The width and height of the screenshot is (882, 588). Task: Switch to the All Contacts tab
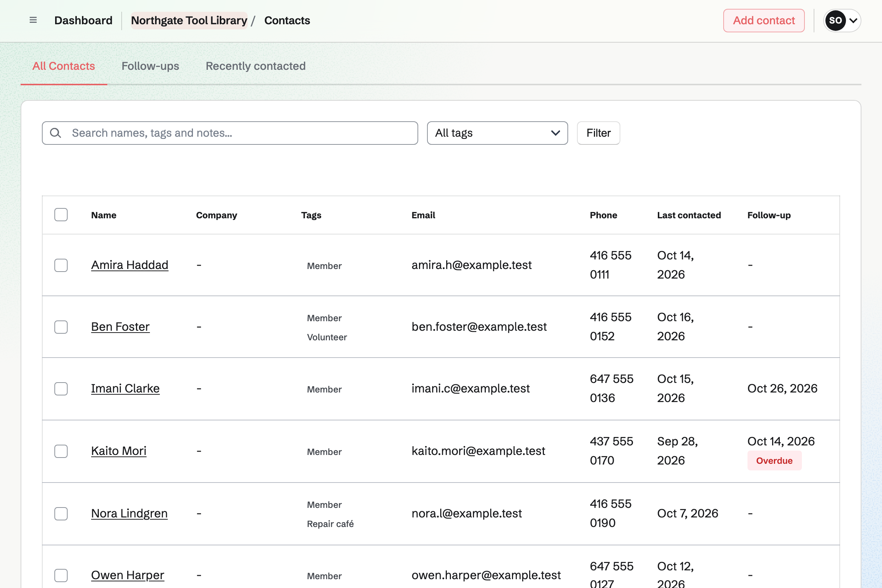point(64,66)
